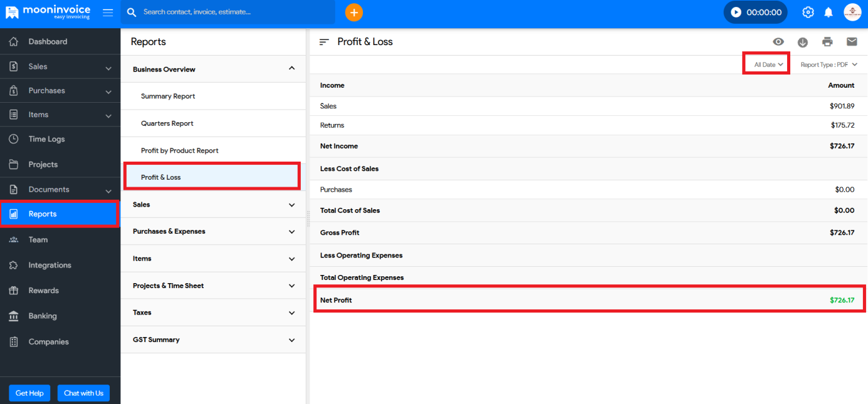Download the Profit & Loss report
This screenshot has width=868, height=404.
tap(803, 42)
